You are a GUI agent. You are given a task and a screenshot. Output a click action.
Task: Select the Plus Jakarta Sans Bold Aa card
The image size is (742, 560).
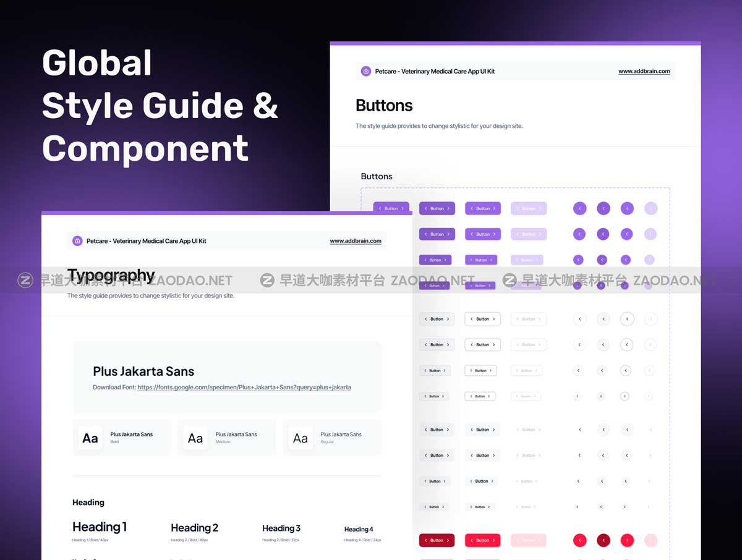click(x=122, y=438)
